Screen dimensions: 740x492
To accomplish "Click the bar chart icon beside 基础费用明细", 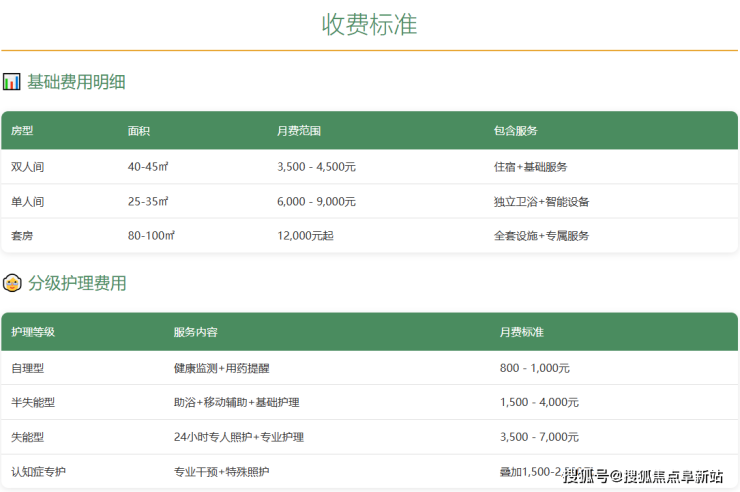I will 12,82.
